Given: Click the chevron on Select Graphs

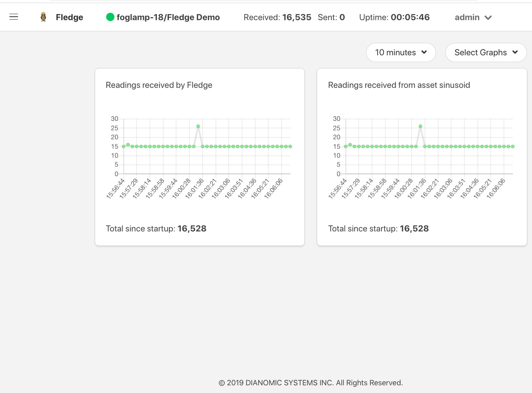Looking at the screenshot, I should tap(515, 52).
